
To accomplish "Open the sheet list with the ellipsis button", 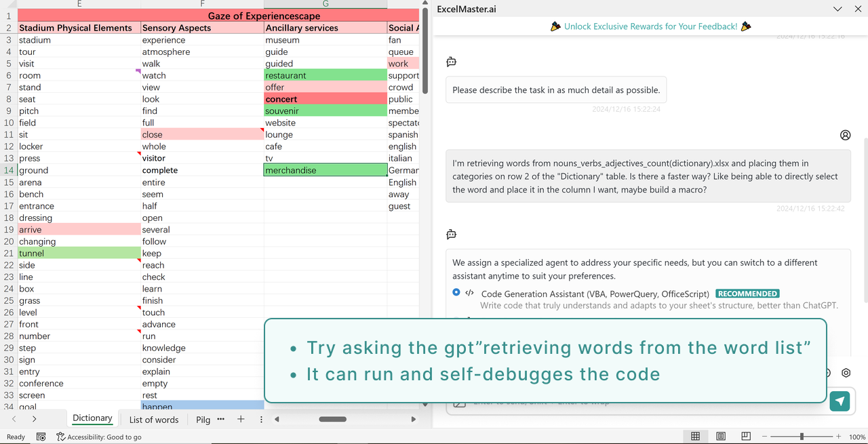I will [220, 419].
